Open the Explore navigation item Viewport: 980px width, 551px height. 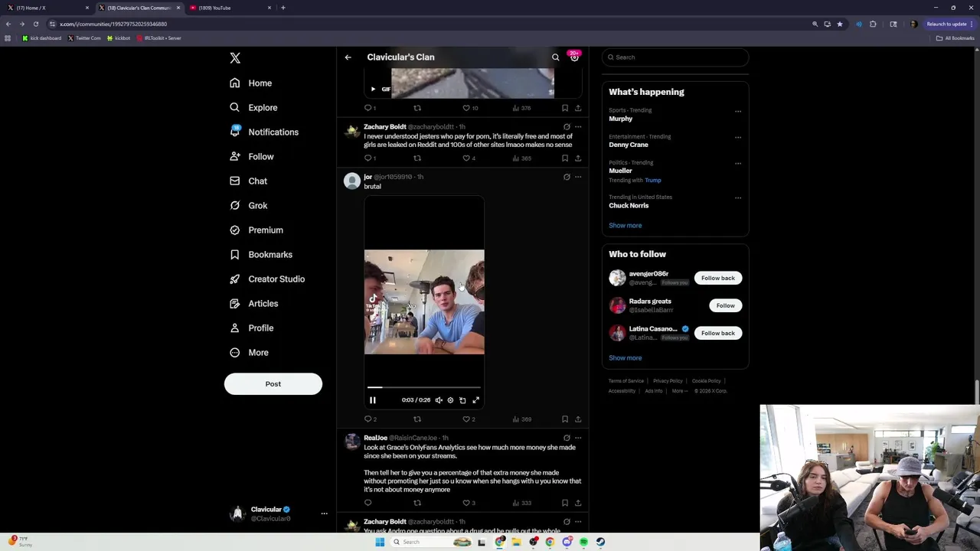(x=253, y=107)
